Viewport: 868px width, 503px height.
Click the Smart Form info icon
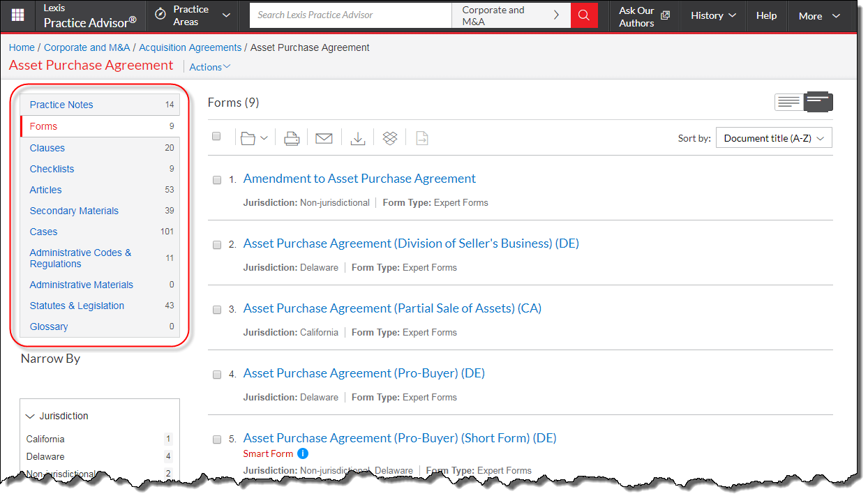click(x=303, y=453)
